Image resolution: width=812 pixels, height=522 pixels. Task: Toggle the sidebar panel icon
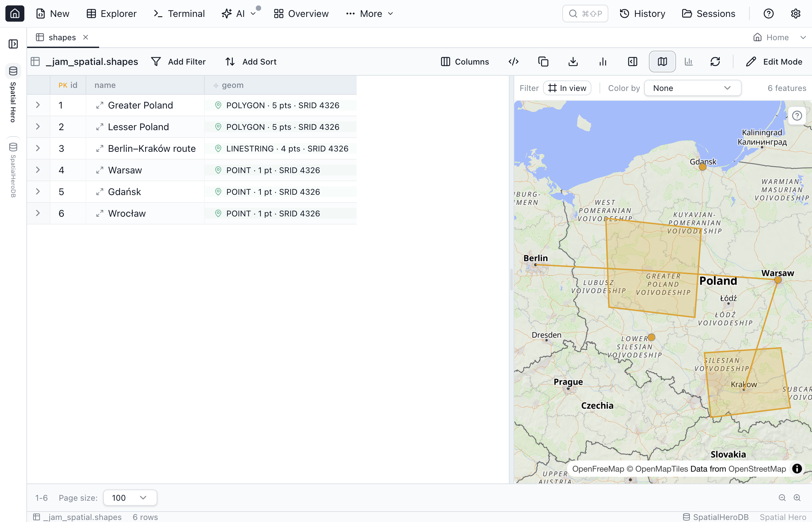[x=13, y=44]
